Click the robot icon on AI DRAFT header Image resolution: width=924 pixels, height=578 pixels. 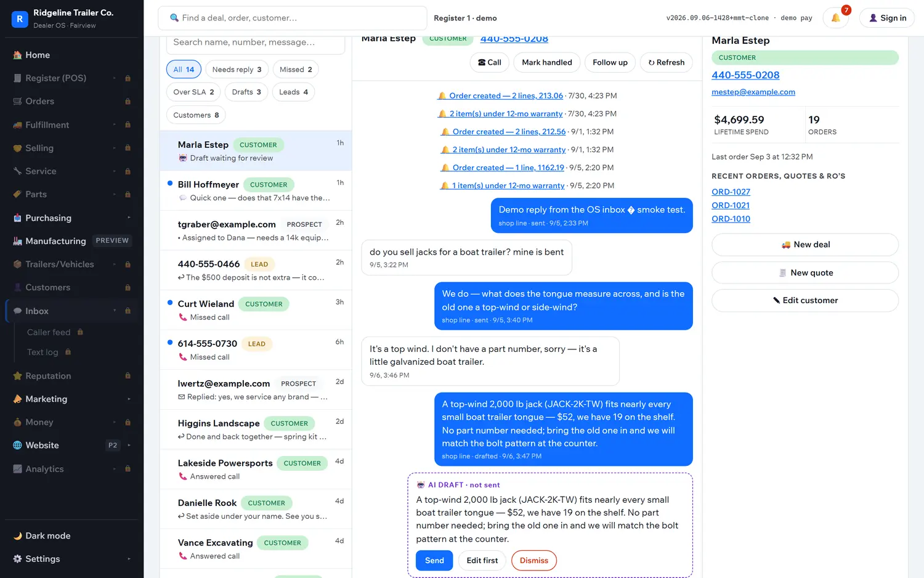pyautogui.click(x=421, y=485)
